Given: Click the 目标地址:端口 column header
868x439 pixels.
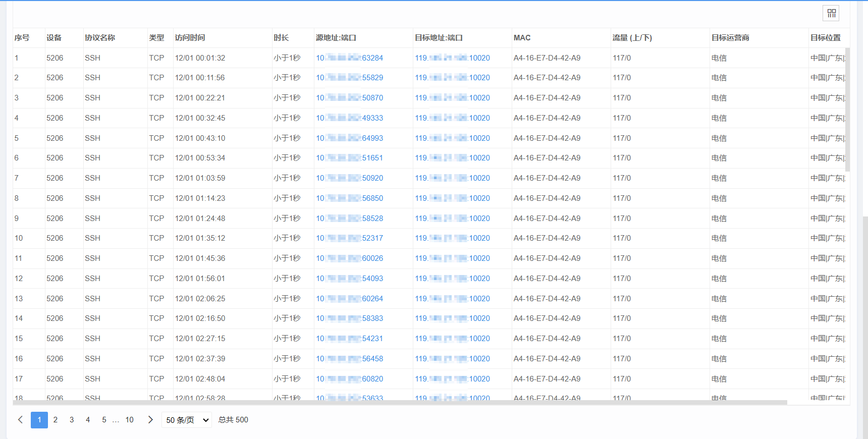Looking at the screenshot, I should [439, 38].
